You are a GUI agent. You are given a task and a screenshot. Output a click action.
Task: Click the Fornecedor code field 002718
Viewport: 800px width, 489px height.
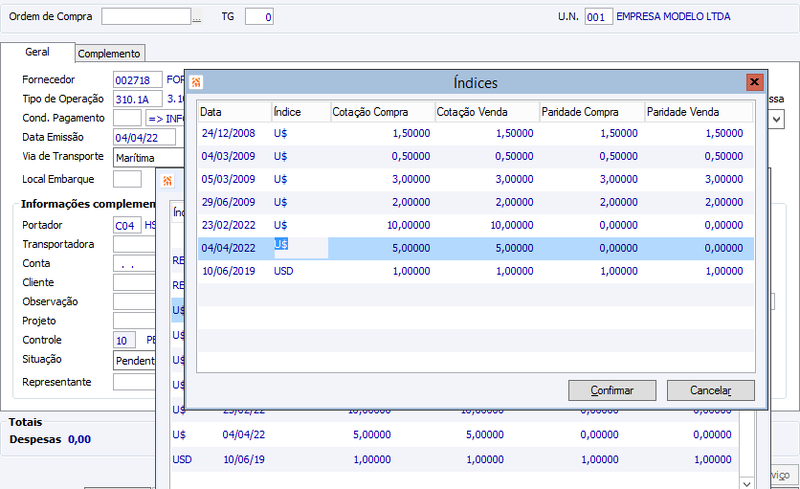[137, 80]
